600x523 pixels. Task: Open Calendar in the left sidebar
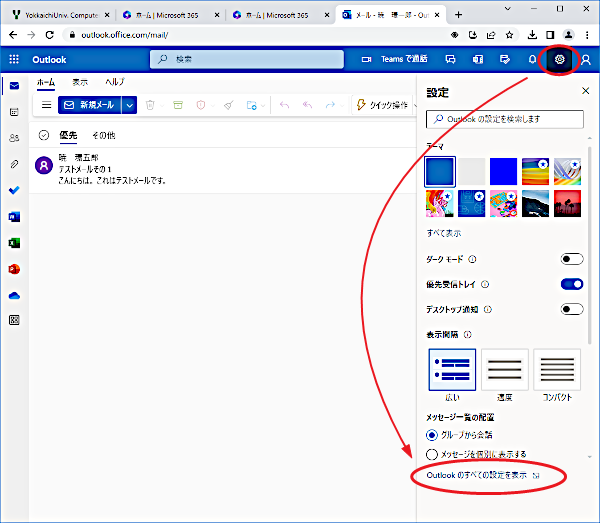14,112
